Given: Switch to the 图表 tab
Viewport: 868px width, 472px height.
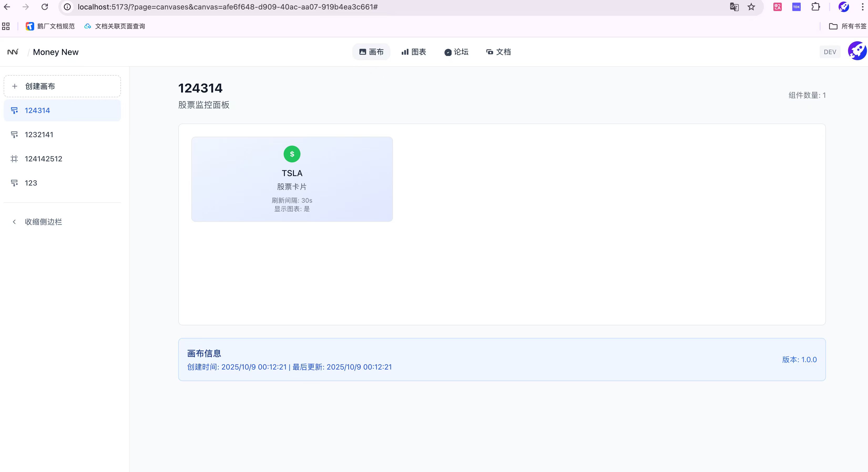Looking at the screenshot, I should (414, 52).
